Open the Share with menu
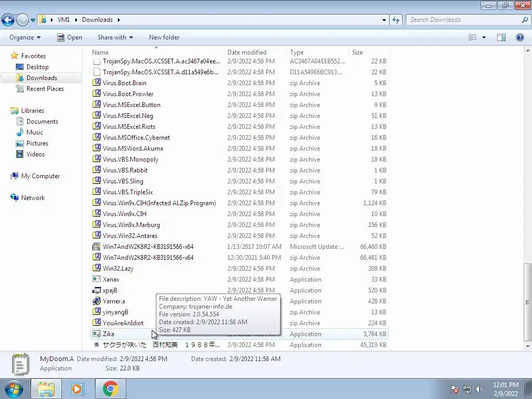Viewport: 532px width, 399px height. [x=115, y=37]
